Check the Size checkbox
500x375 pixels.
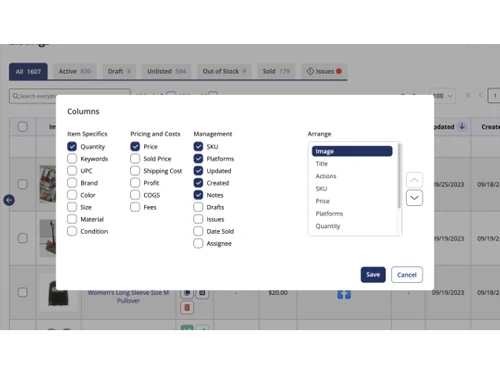coord(72,207)
